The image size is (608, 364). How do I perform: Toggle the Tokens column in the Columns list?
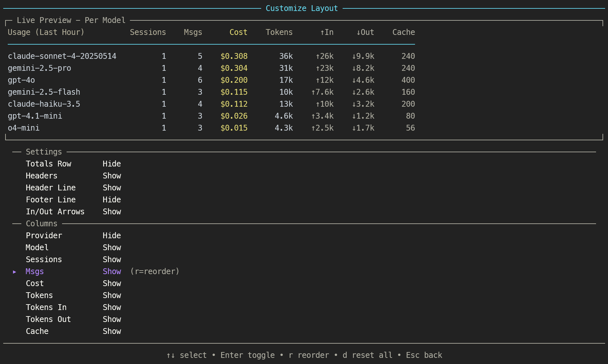(x=73, y=295)
